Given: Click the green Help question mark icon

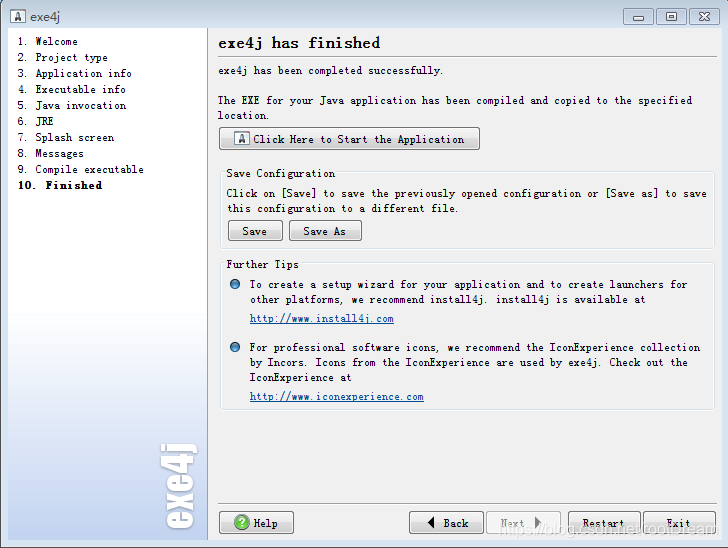Looking at the screenshot, I should tap(241, 522).
